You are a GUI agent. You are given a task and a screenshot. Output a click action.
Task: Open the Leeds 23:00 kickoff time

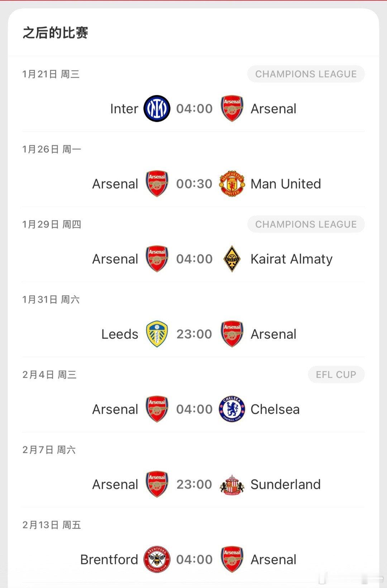click(195, 334)
